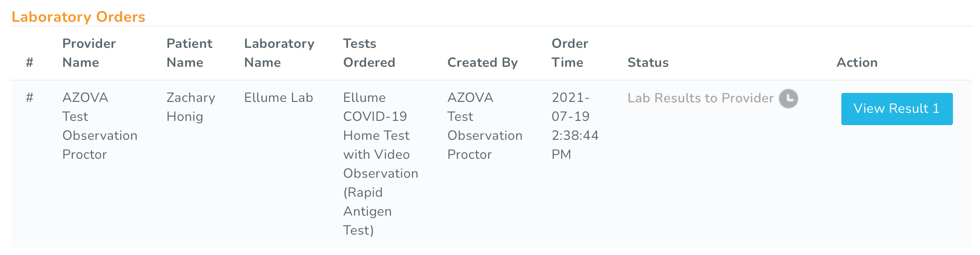Click the Laboratory Orders section heading
The height and width of the screenshot is (255, 980).
[x=78, y=17]
